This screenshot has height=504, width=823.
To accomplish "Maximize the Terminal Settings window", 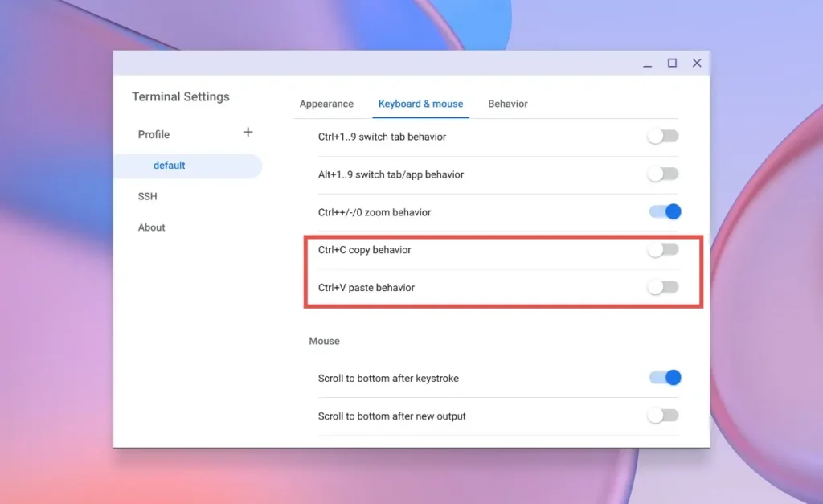I will click(x=672, y=64).
